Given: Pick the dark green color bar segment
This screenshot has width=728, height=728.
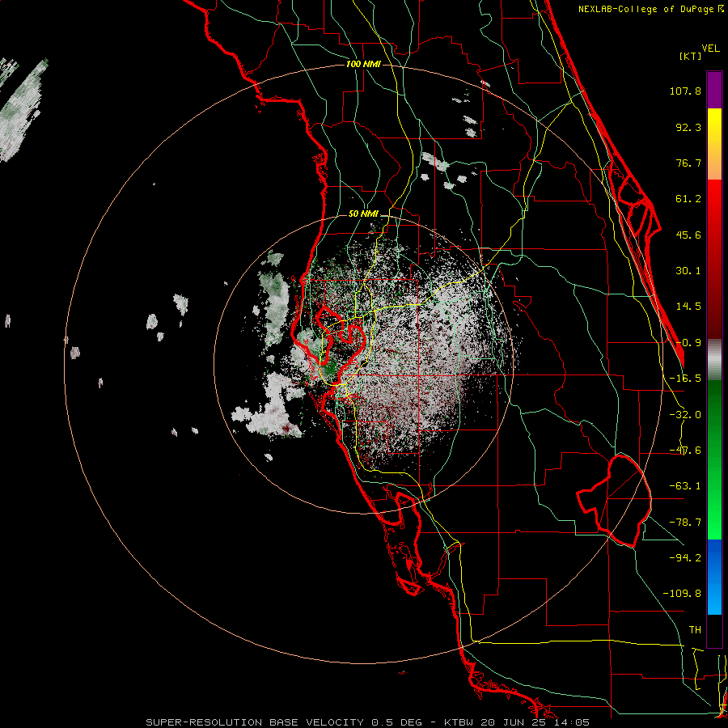Looking at the screenshot, I should point(714,413).
